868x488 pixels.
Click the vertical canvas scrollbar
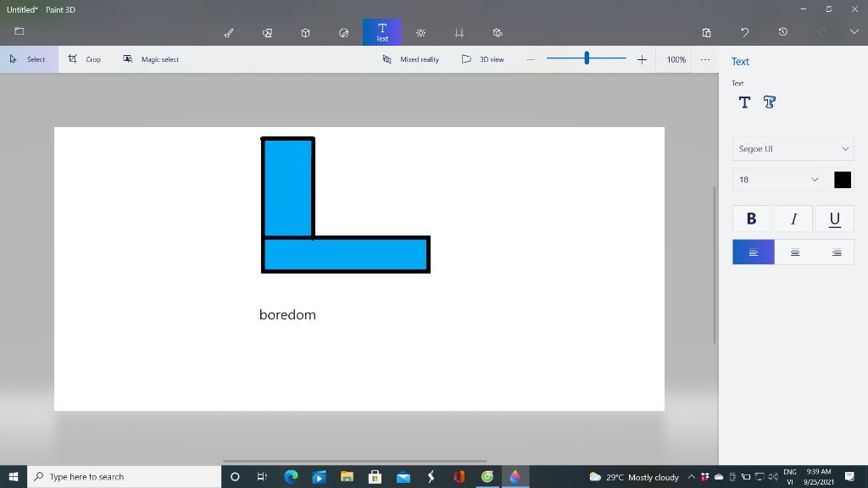[714, 264]
